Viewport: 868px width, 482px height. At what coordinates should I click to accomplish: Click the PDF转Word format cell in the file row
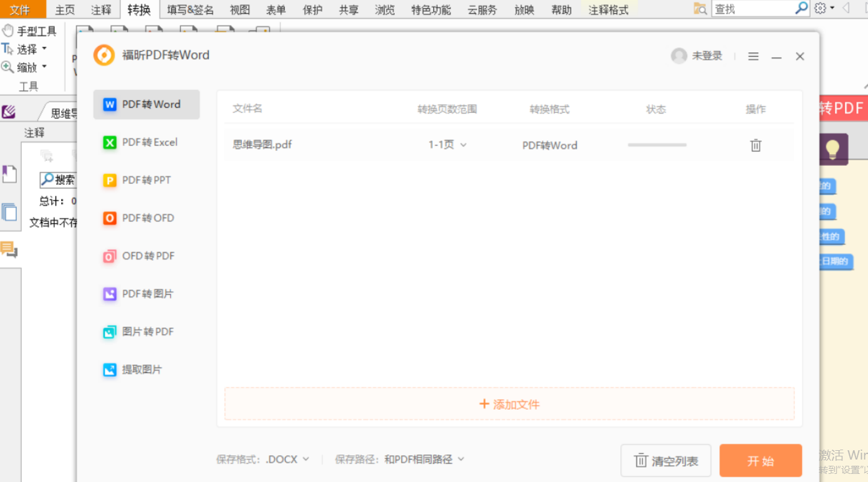pyautogui.click(x=549, y=145)
